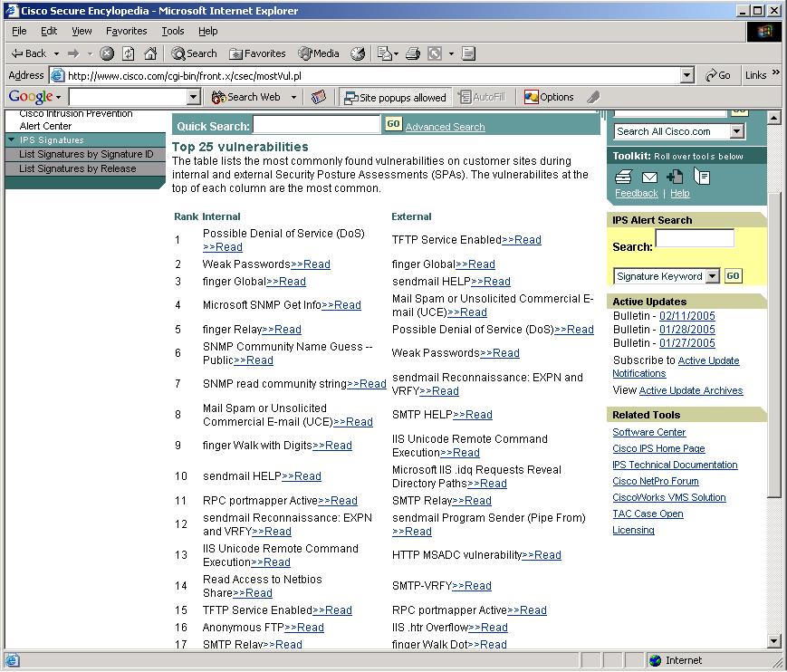Click the Toolkit add bookmark icon
Viewport: 787px width, 672px height.
pyautogui.click(x=675, y=177)
